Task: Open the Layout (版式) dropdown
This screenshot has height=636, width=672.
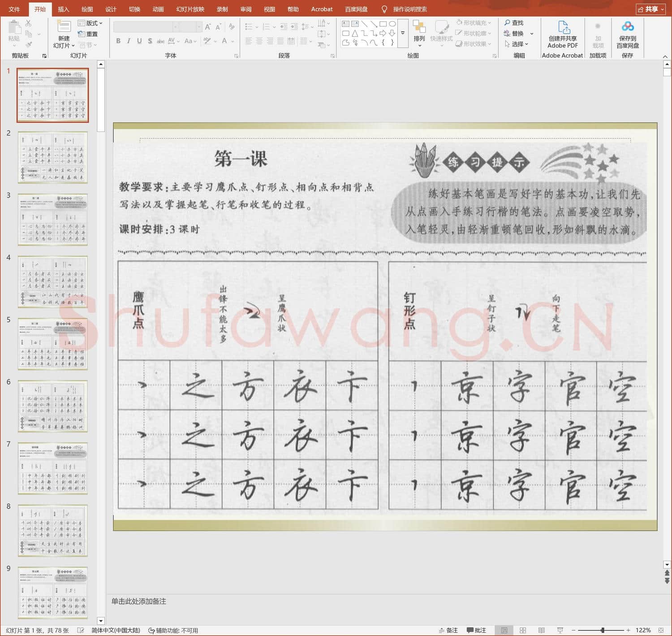Action: (x=90, y=23)
